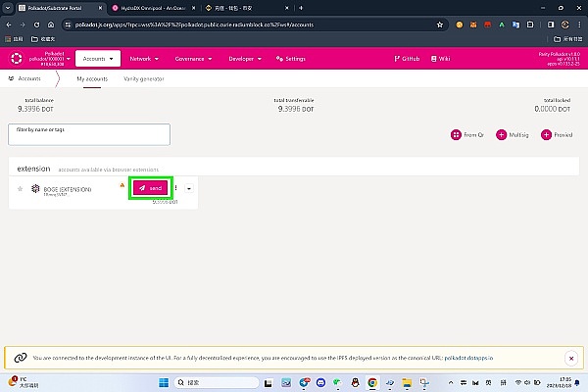Click the browser home button

51,24
